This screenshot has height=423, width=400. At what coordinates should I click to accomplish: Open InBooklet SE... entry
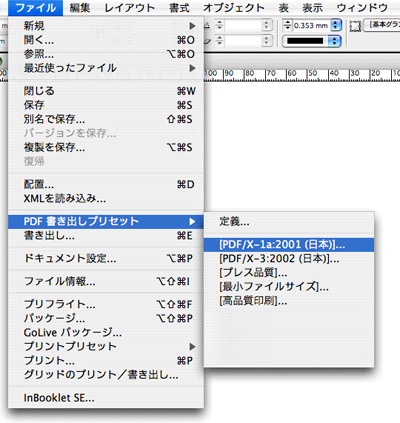point(106,398)
